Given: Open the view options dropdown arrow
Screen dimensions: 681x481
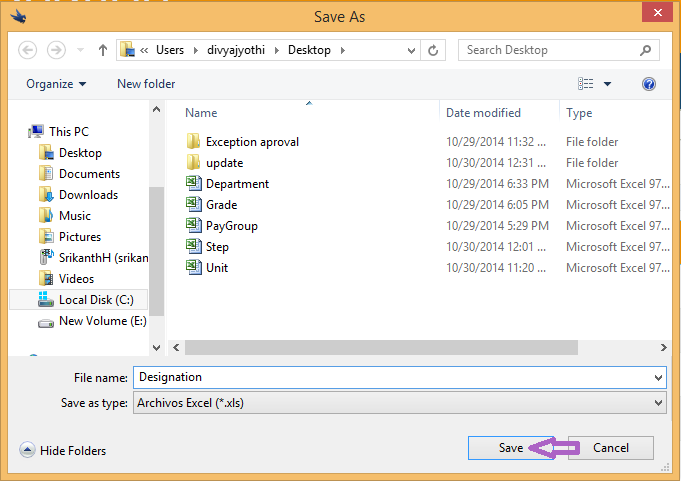Looking at the screenshot, I should point(607,84).
